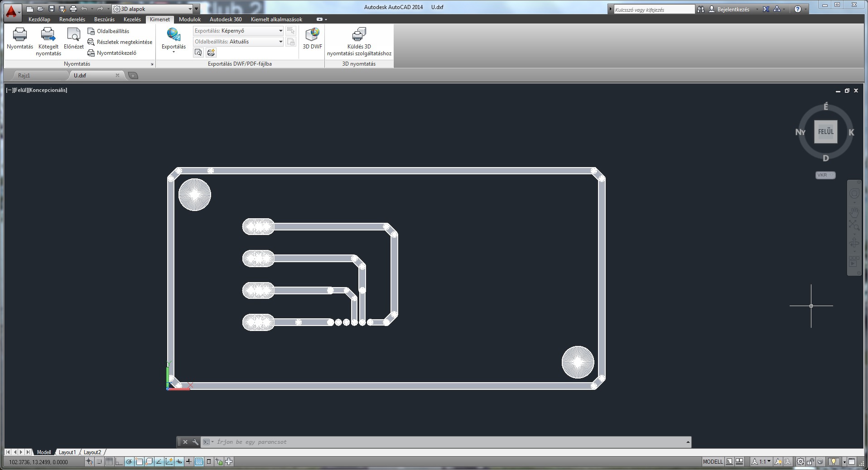Click the export options icon with lightning bolt
Image resolution: width=868 pixels, height=470 pixels.
[x=211, y=53]
